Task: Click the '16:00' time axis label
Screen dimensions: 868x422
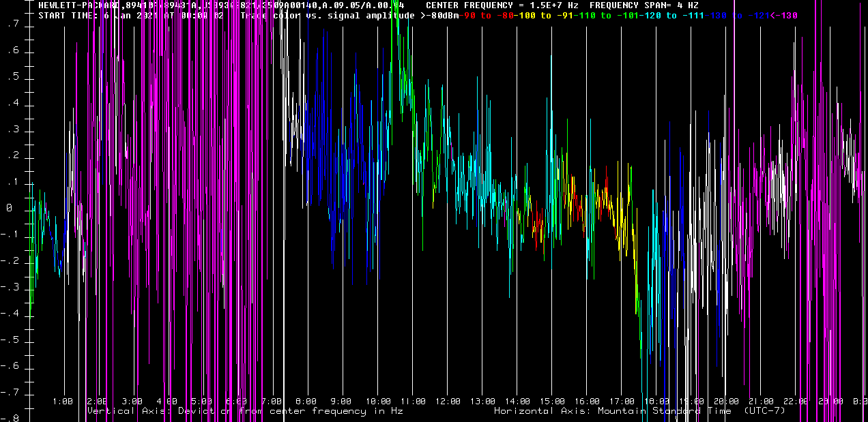Action: click(588, 402)
